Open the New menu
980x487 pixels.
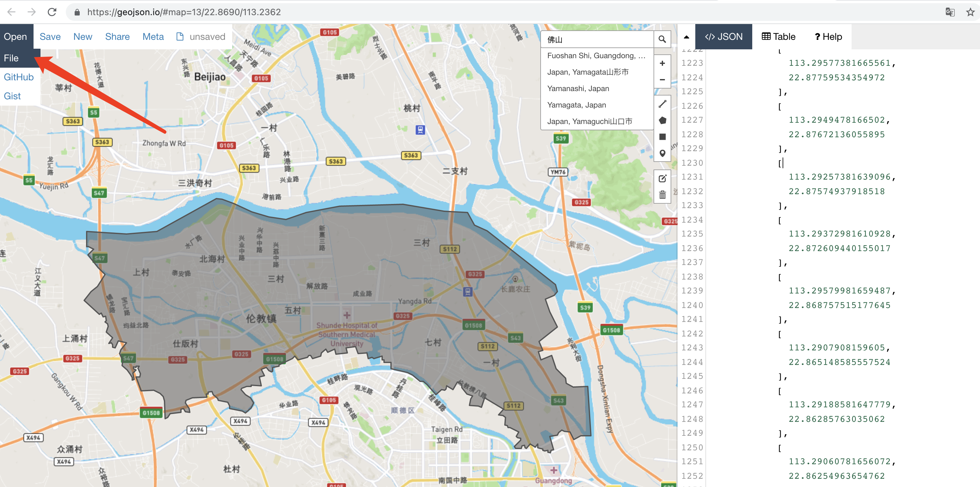pos(83,36)
